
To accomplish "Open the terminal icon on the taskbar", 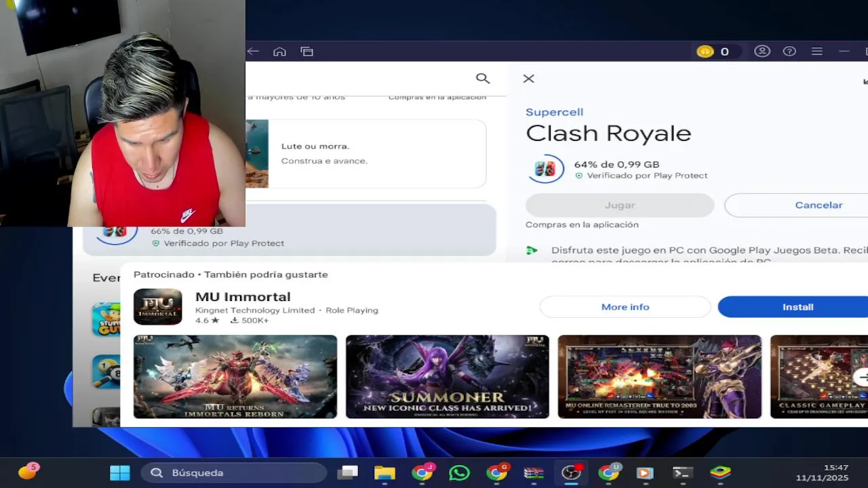I will click(x=682, y=473).
